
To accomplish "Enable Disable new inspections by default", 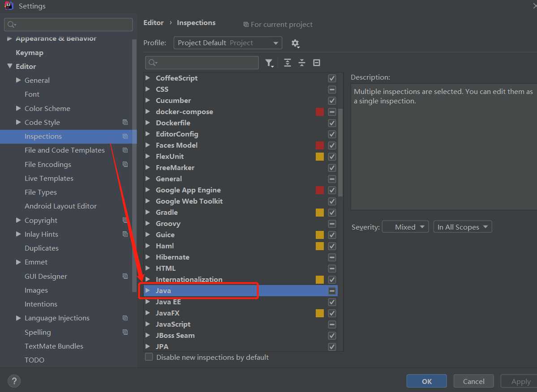I will (149, 357).
